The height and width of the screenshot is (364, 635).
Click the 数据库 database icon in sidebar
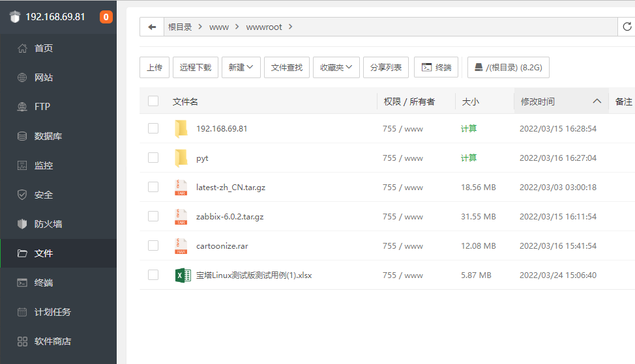(22, 136)
